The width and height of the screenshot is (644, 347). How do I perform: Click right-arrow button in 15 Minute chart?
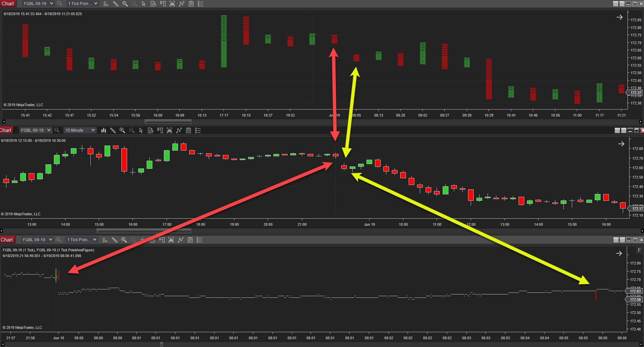(x=621, y=144)
